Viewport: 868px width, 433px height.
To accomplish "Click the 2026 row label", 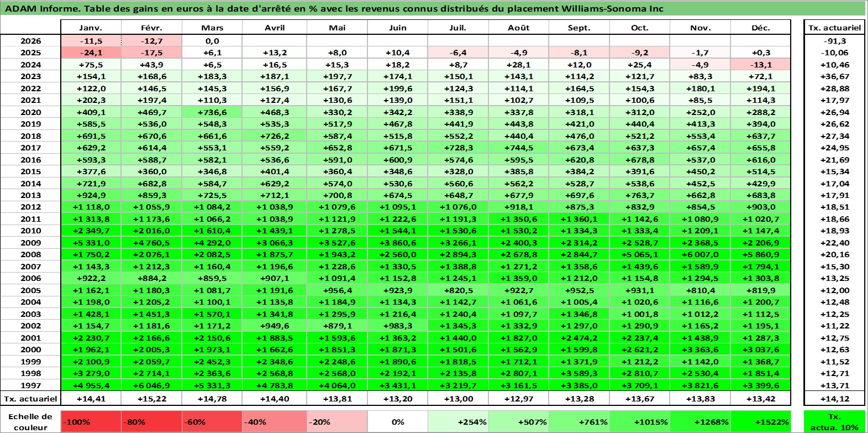I will (30, 41).
